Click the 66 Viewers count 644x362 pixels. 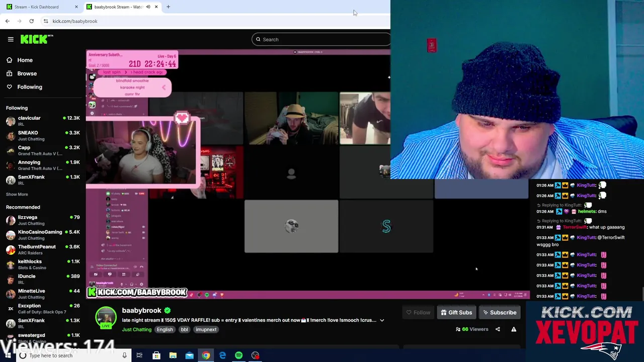pos(471,329)
